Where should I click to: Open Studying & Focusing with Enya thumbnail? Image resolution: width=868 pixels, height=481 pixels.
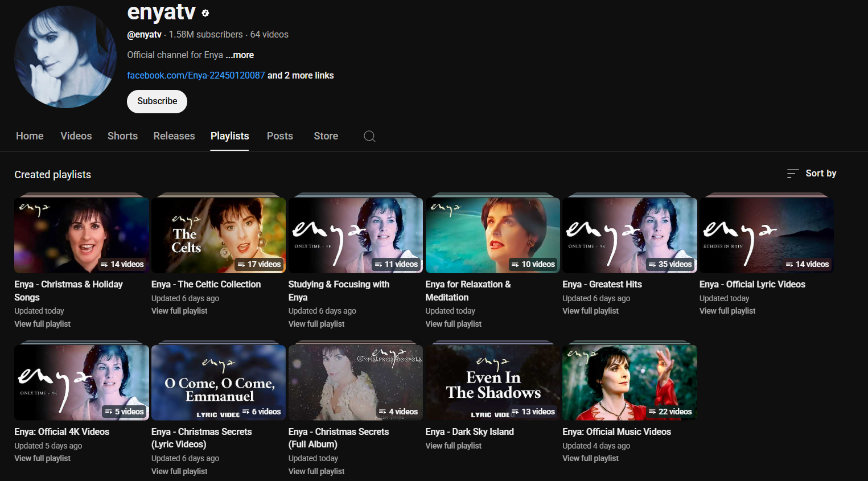click(x=356, y=235)
